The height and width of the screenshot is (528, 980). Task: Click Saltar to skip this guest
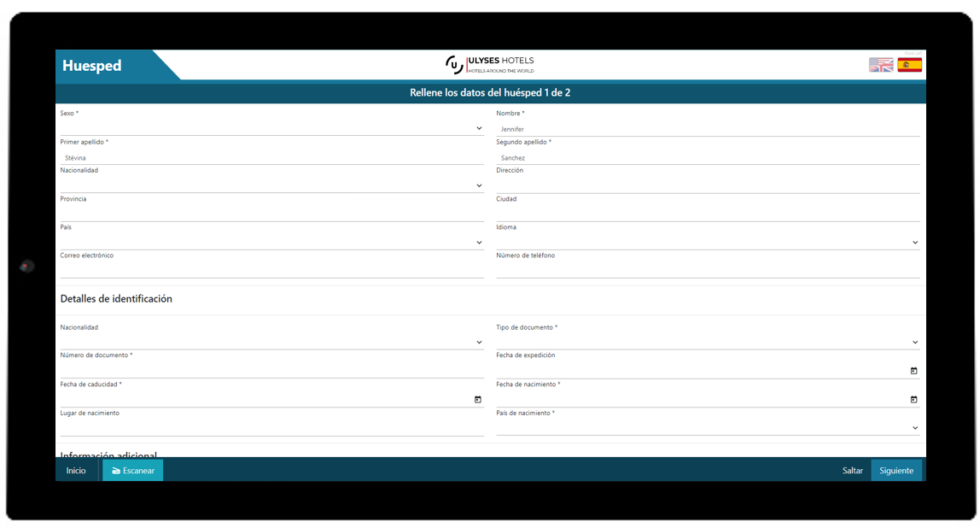pyautogui.click(x=852, y=471)
